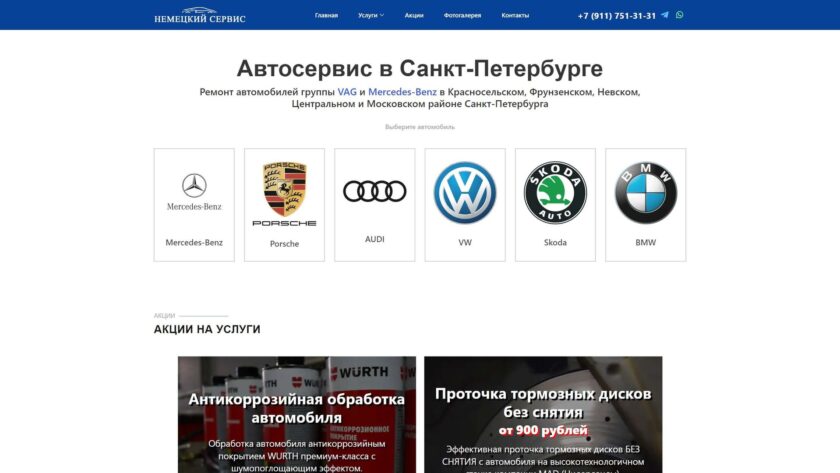Open the Проточка тормозных дисков promo banner
Viewport: 840px width, 473px height.
tap(543, 415)
